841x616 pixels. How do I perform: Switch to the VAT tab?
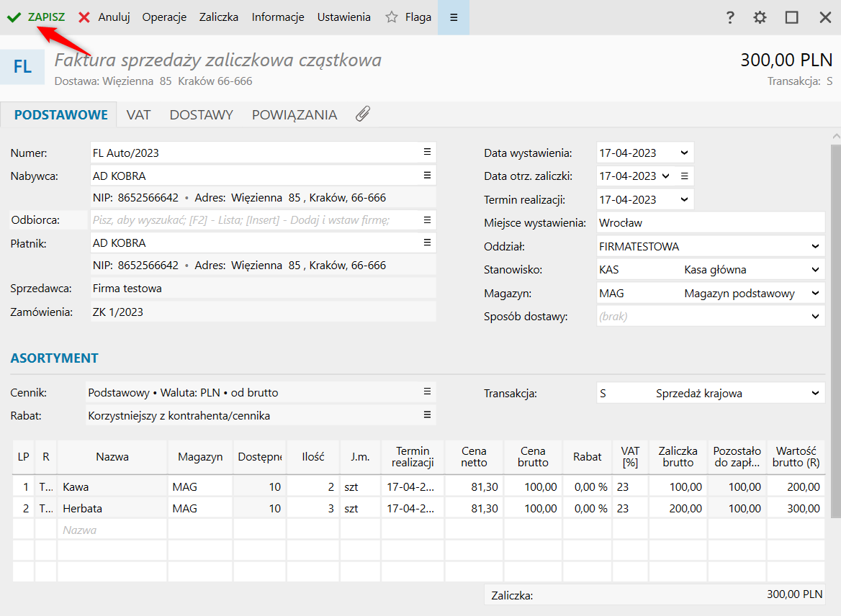pos(138,114)
